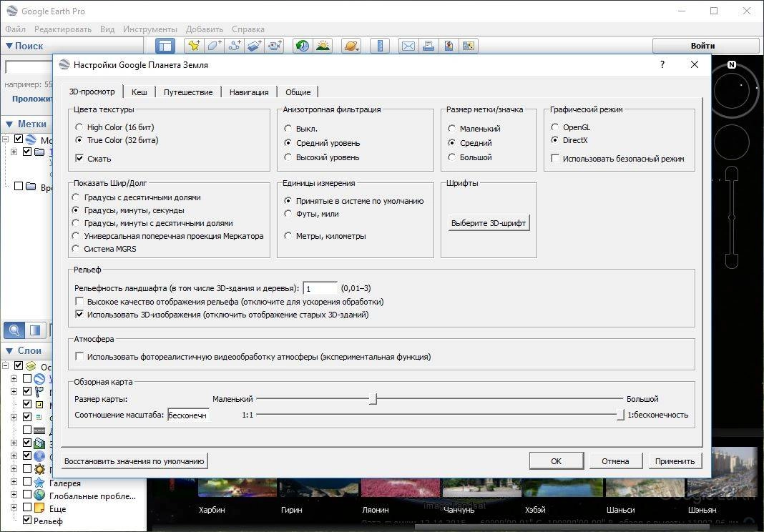This screenshot has width=764, height=532.
Task: Toggle the sidebar panel toolbar icon
Action: pos(165,46)
